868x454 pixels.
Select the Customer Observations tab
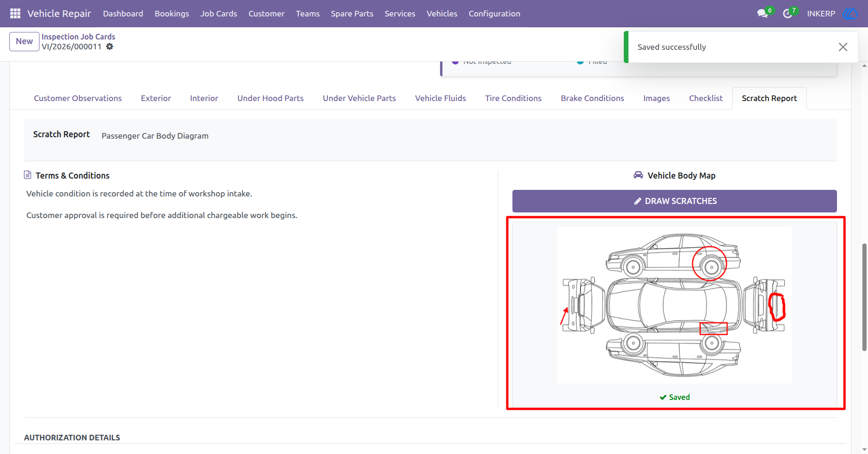77,98
